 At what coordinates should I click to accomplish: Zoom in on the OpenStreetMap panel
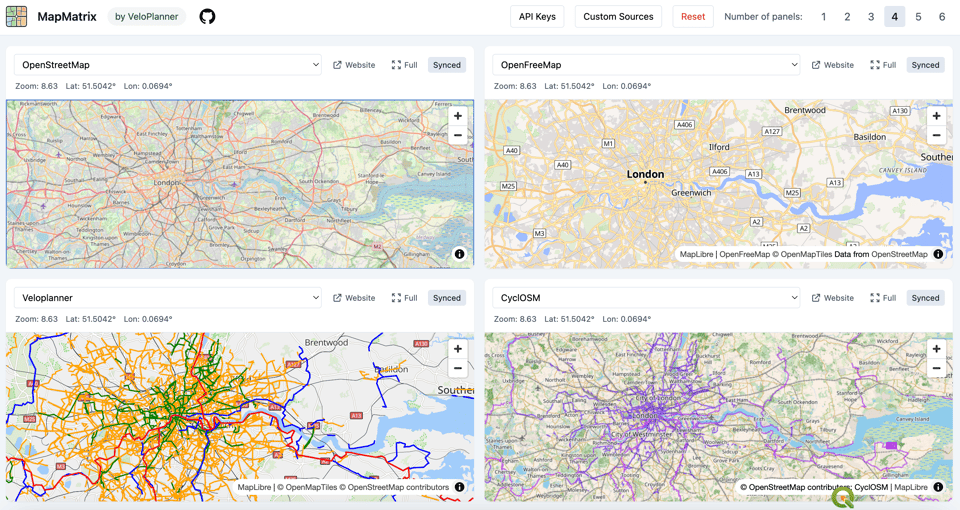click(x=458, y=116)
